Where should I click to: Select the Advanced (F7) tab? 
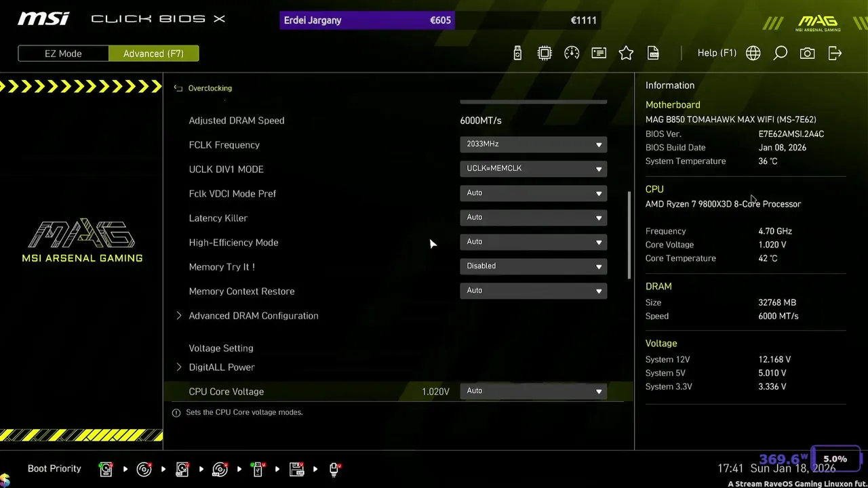pos(153,54)
